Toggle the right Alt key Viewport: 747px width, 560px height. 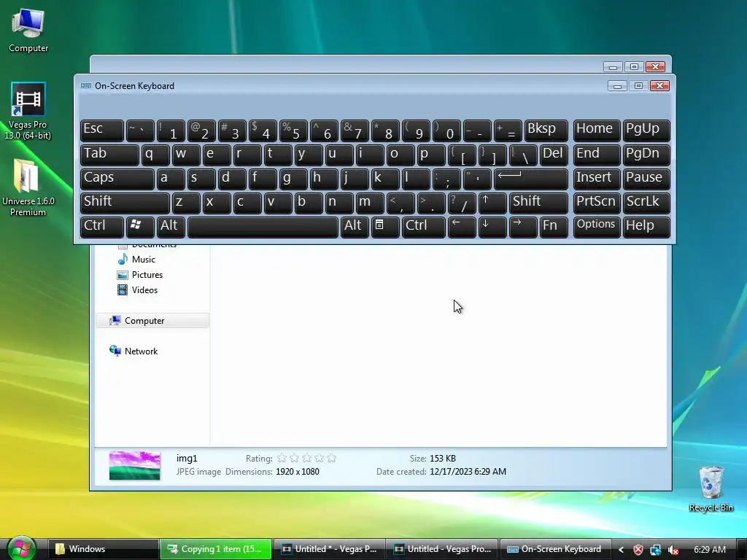pos(355,226)
